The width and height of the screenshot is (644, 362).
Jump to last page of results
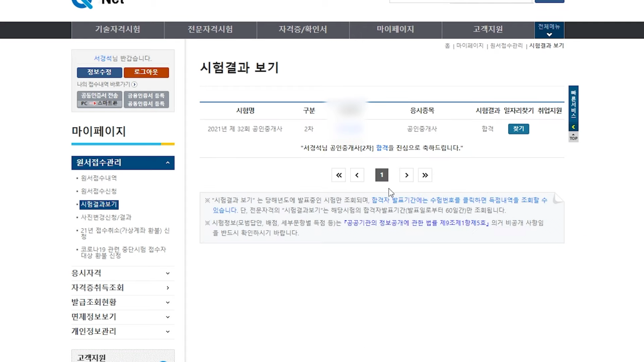425,175
